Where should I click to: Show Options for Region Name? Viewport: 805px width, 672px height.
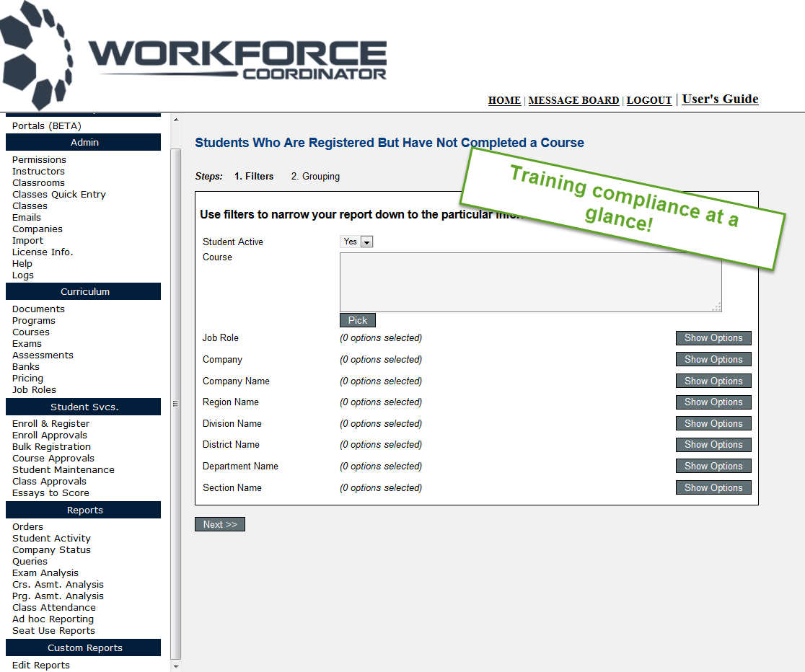(x=713, y=402)
